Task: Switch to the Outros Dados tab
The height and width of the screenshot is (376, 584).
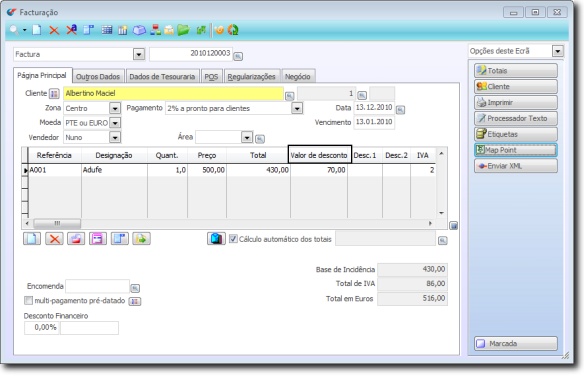Action: (x=98, y=76)
